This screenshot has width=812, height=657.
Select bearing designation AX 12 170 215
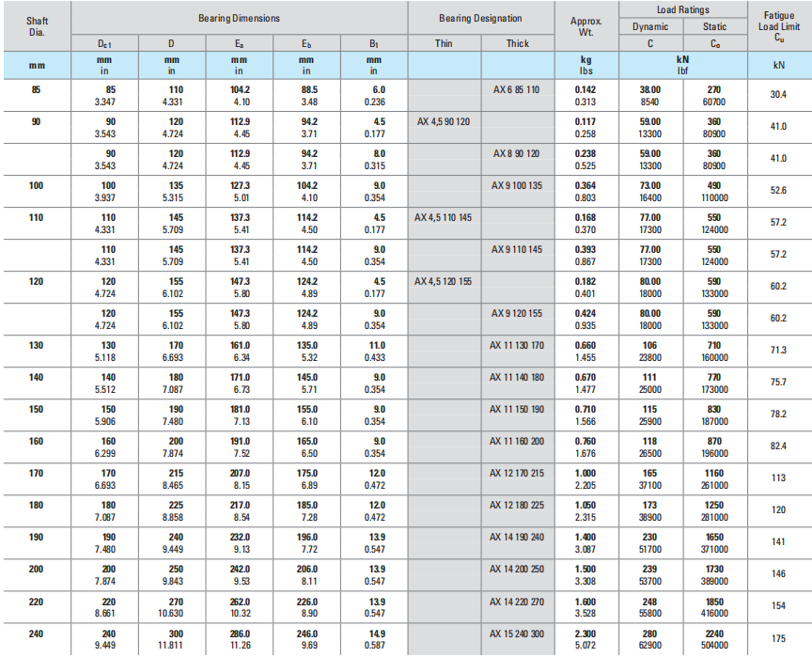(x=516, y=473)
